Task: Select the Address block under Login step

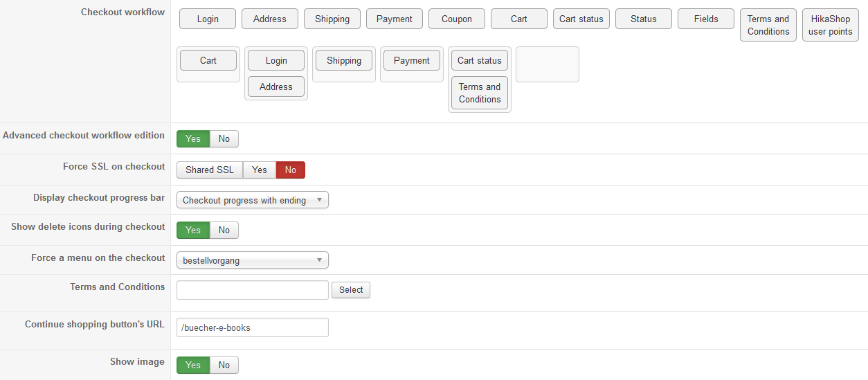Action: 276,87
